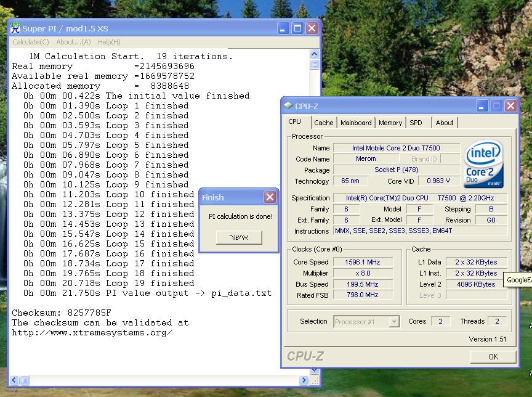Minimize the CPU-Z window

point(482,106)
